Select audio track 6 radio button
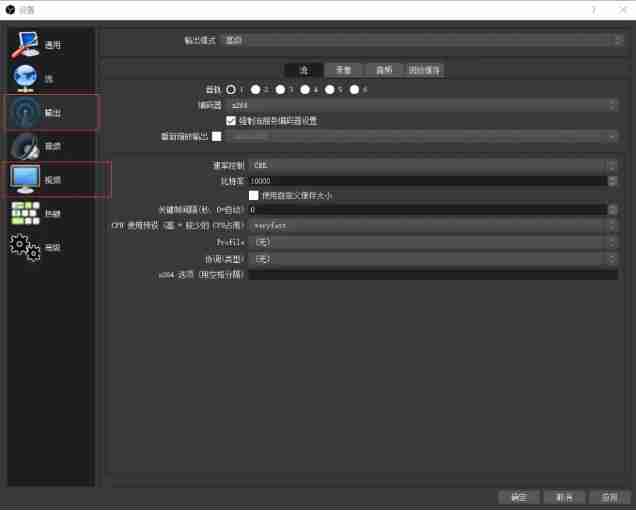636x511 pixels. [x=354, y=90]
